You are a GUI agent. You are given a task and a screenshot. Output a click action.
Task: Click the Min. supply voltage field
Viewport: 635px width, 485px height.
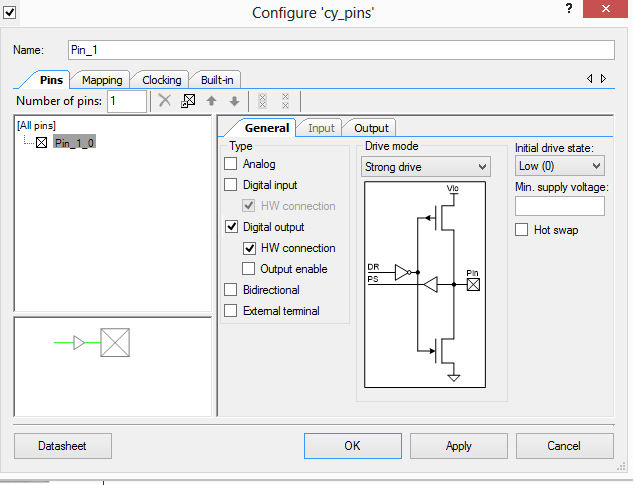(x=559, y=206)
